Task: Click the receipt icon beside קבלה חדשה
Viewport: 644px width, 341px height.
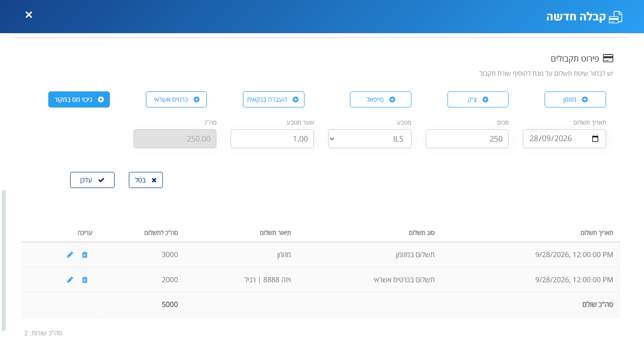Action: click(615, 17)
